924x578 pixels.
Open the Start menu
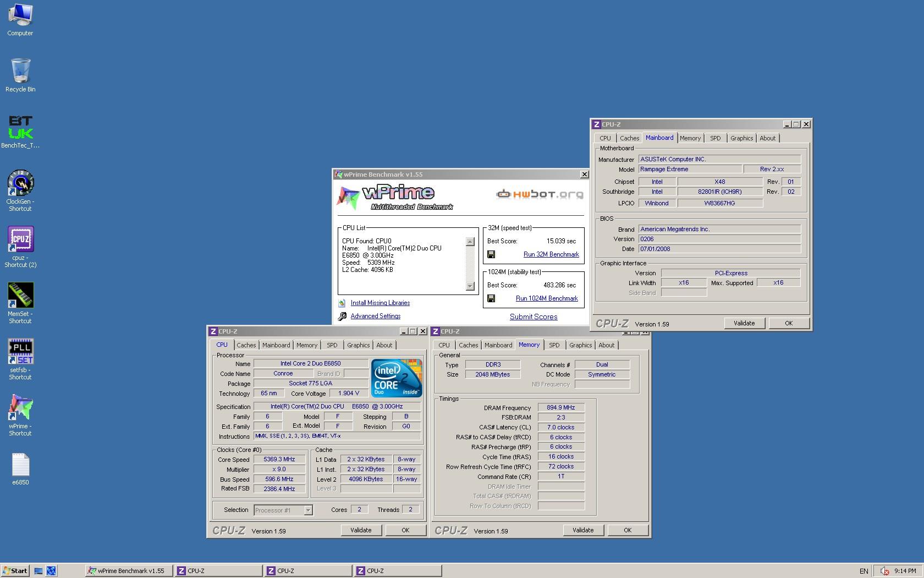tap(15, 571)
